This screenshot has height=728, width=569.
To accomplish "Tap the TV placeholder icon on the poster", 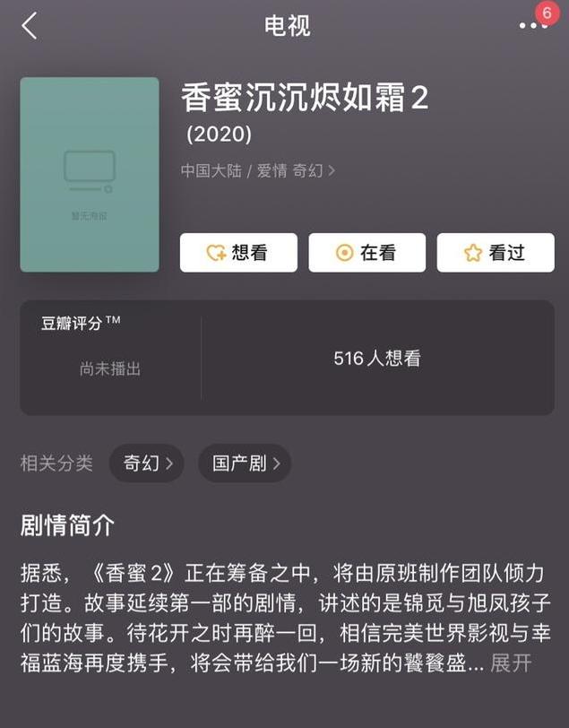I will (89, 171).
